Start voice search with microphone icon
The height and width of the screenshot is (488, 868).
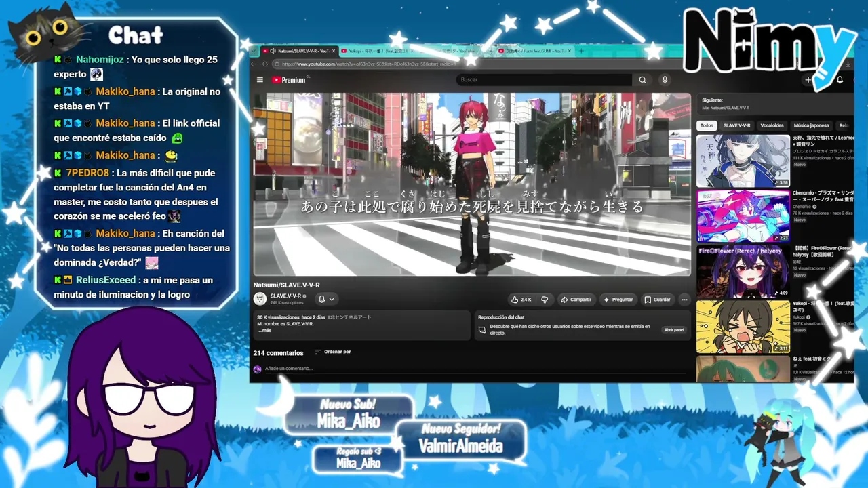click(x=665, y=80)
